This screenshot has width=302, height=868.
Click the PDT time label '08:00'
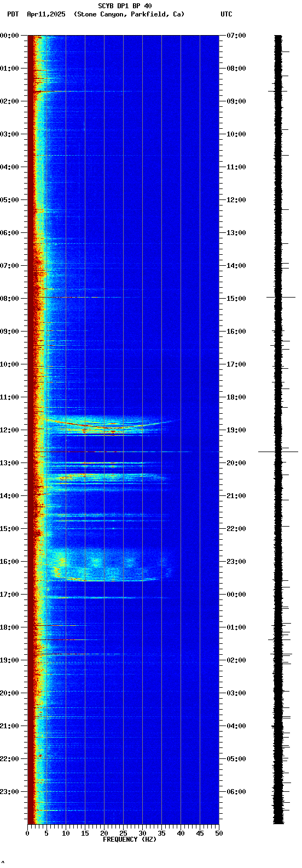click(x=10, y=299)
